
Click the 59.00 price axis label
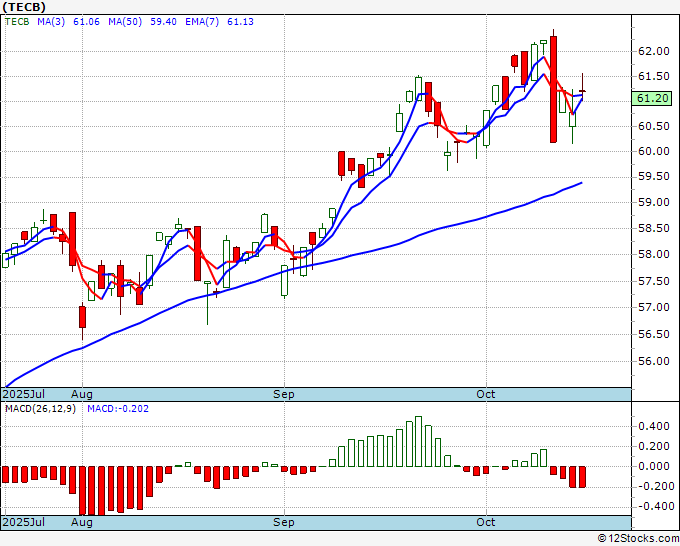[x=654, y=202]
